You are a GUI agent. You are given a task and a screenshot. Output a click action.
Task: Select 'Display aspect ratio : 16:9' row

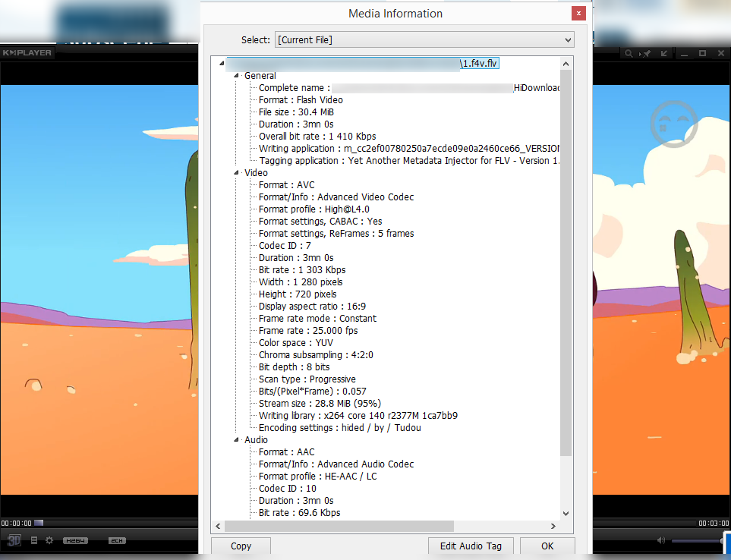312,306
